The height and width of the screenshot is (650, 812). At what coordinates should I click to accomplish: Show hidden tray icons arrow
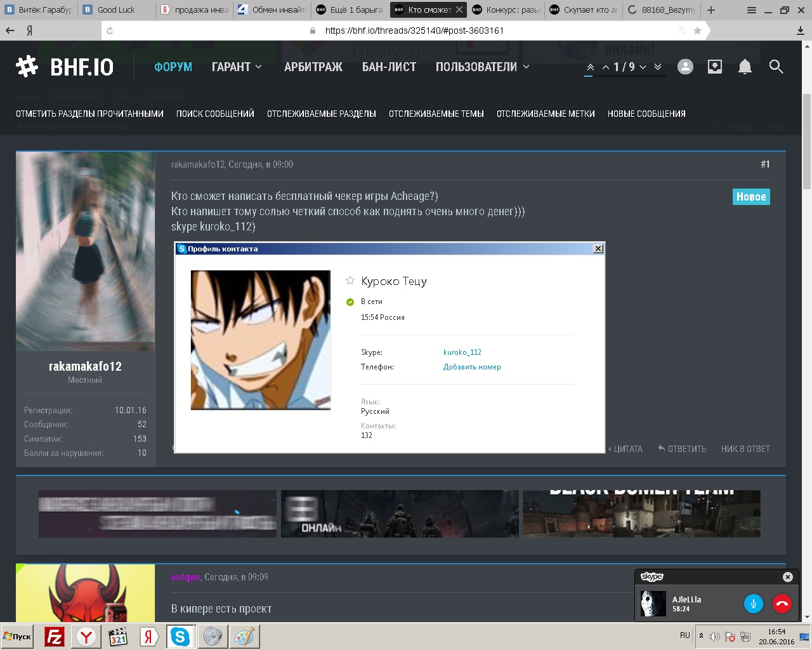tap(701, 636)
